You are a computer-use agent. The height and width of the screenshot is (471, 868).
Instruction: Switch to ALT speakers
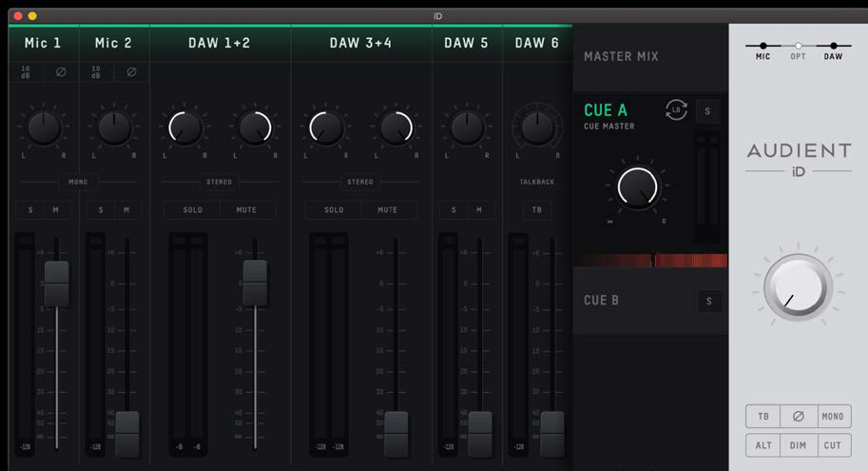click(763, 445)
